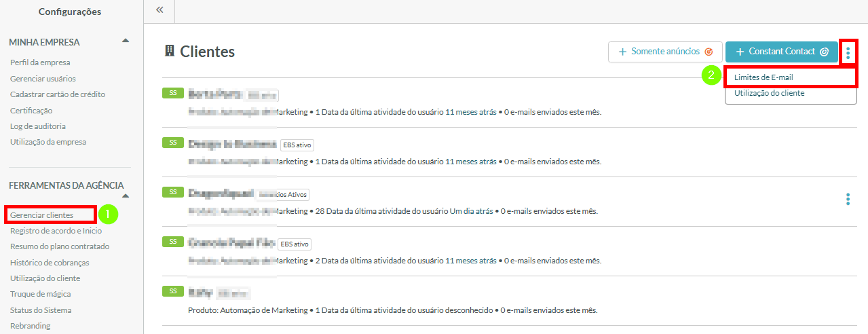
Task: Click the building icon next to Clientes
Action: (x=170, y=52)
